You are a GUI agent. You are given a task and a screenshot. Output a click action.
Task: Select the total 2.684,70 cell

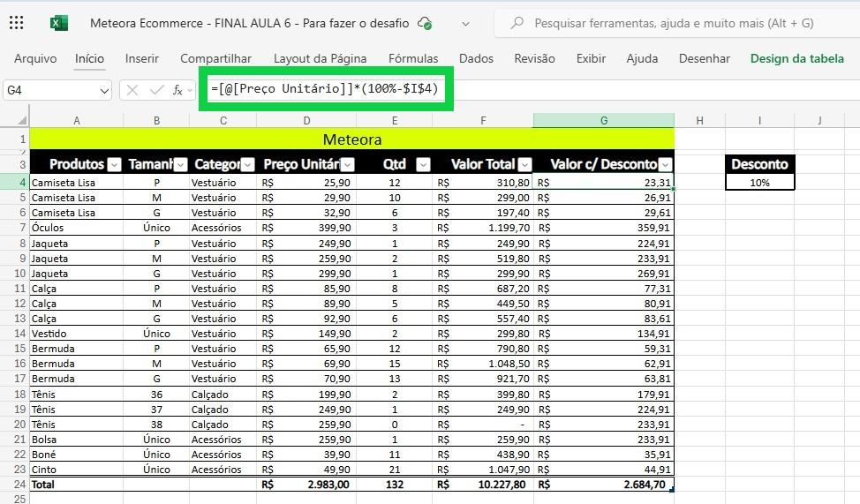click(x=603, y=485)
